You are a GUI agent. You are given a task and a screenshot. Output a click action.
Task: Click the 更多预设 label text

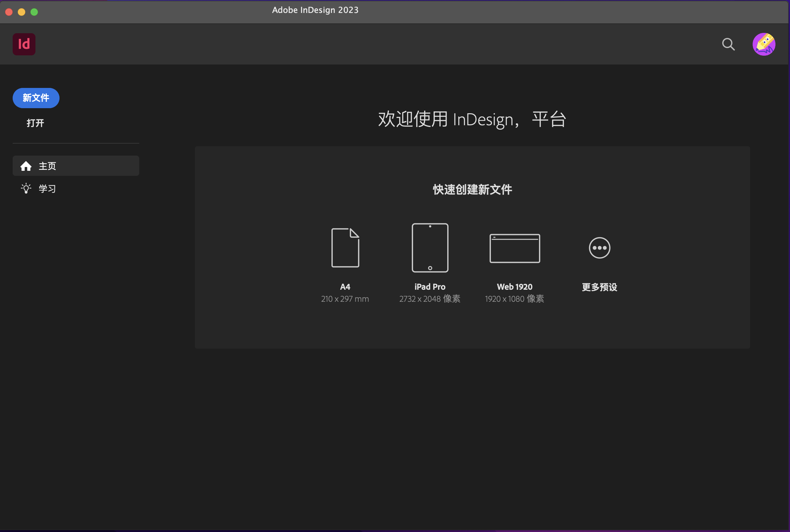pyautogui.click(x=599, y=287)
